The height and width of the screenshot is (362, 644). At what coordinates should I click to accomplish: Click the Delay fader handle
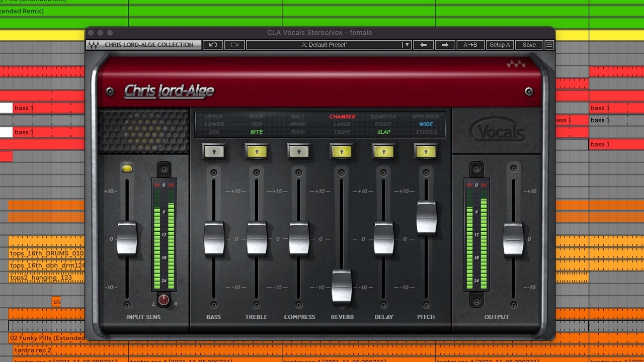point(384,238)
